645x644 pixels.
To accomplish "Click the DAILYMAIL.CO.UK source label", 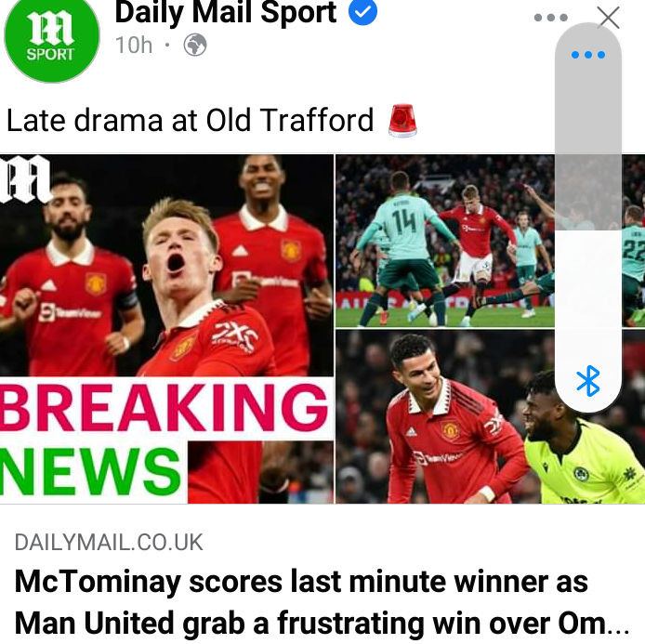I will coord(109,543).
